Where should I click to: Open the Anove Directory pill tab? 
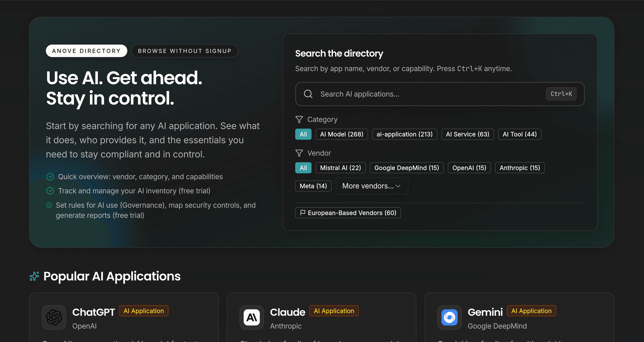86,51
